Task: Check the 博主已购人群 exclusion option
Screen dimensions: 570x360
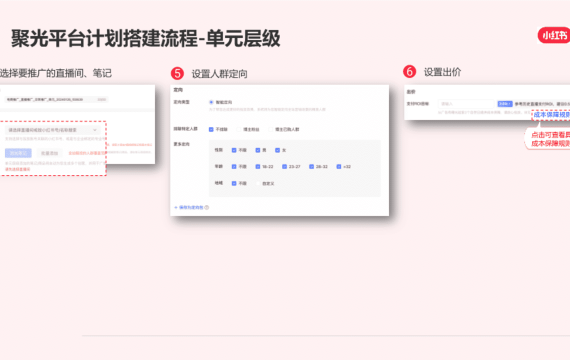Action: pos(270,129)
